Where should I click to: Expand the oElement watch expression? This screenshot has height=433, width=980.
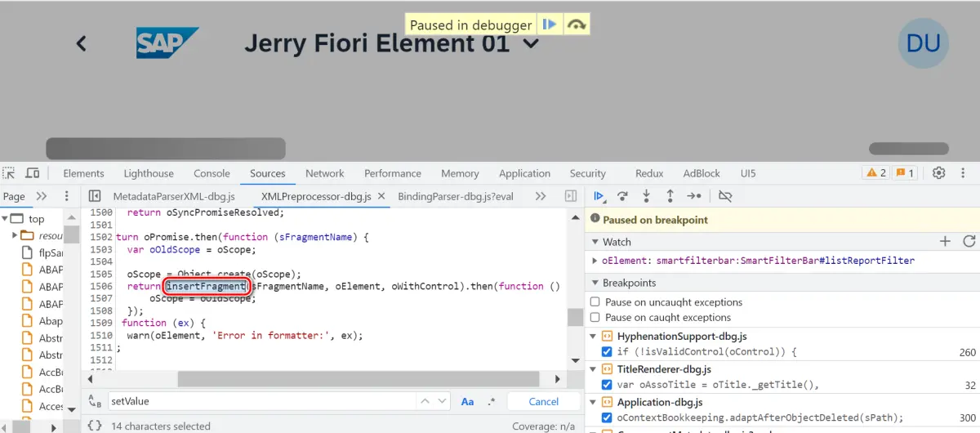click(x=595, y=261)
